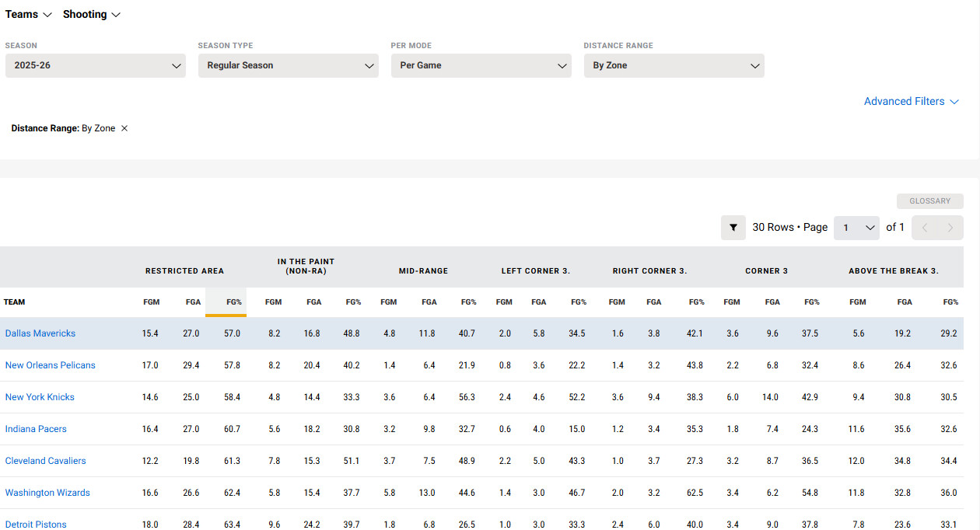Sort by Corner 3 FGM column
The height and width of the screenshot is (530, 980).
point(732,302)
